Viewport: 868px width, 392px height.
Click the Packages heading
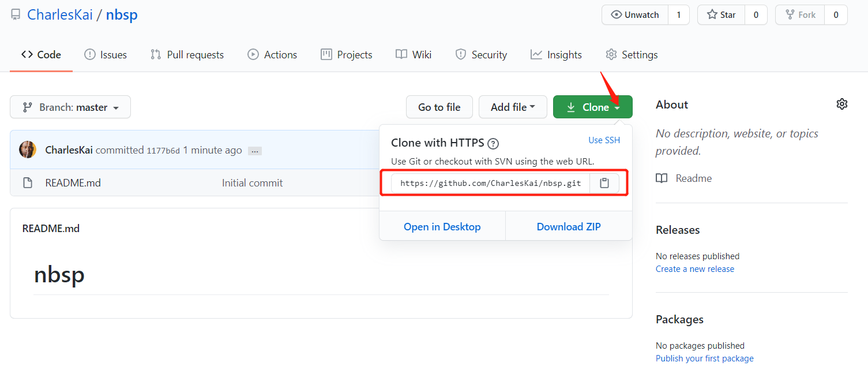[679, 319]
